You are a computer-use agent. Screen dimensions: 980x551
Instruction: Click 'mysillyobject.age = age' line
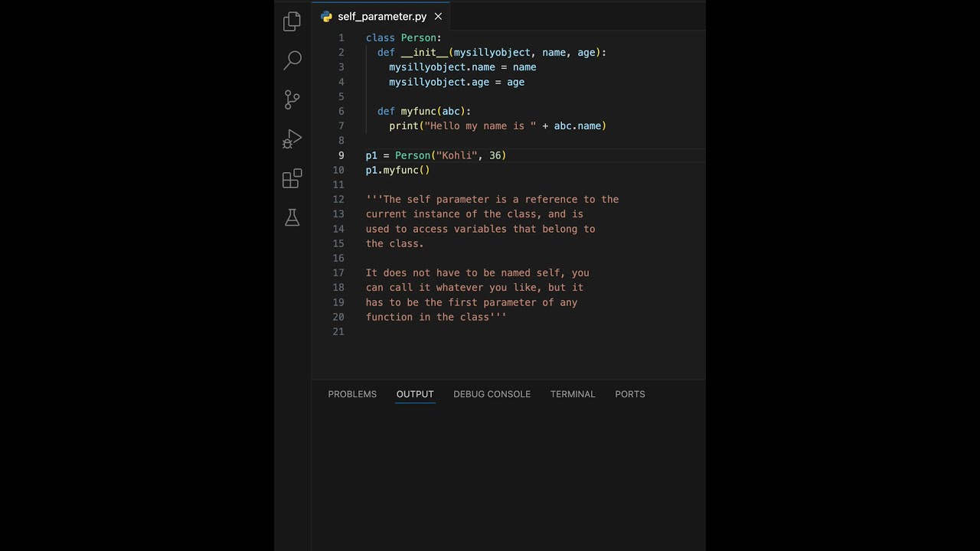[456, 82]
